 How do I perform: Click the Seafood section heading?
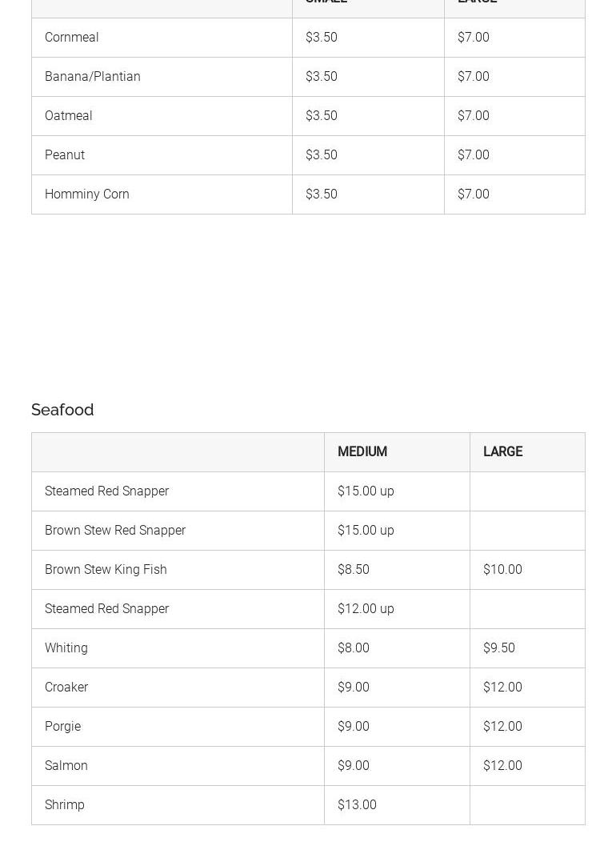click(x=62, y=410)
